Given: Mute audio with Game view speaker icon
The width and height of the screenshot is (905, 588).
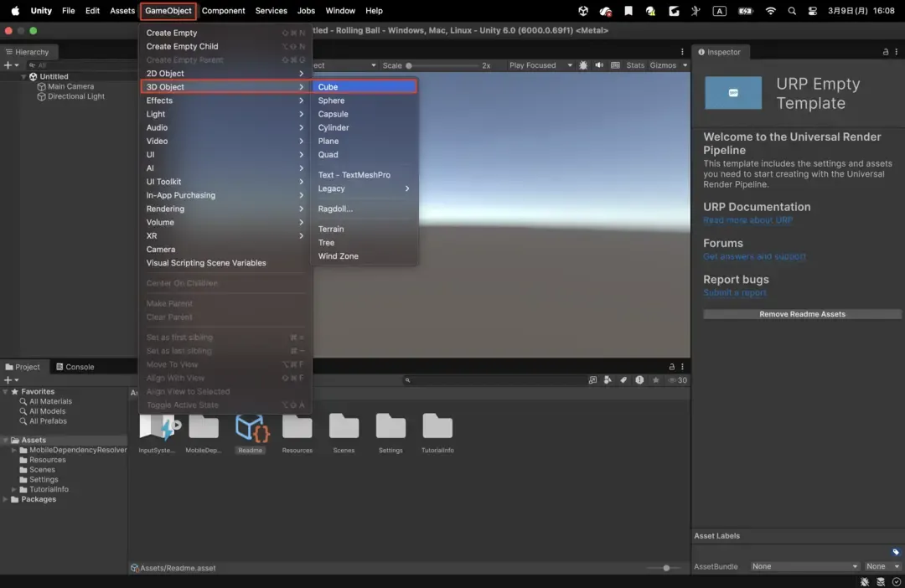Looking at the screenshot, I should 599,65.
